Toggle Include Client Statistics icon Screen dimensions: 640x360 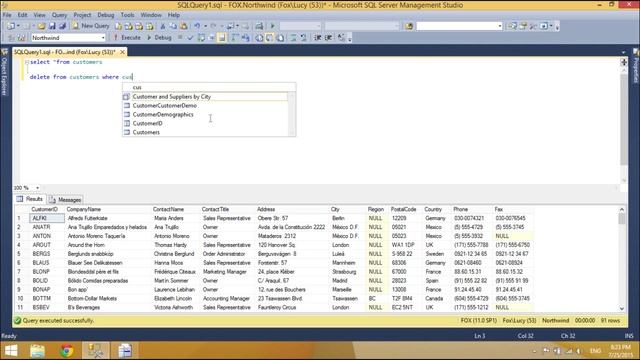pyautogui.click(x=246, y=38)
